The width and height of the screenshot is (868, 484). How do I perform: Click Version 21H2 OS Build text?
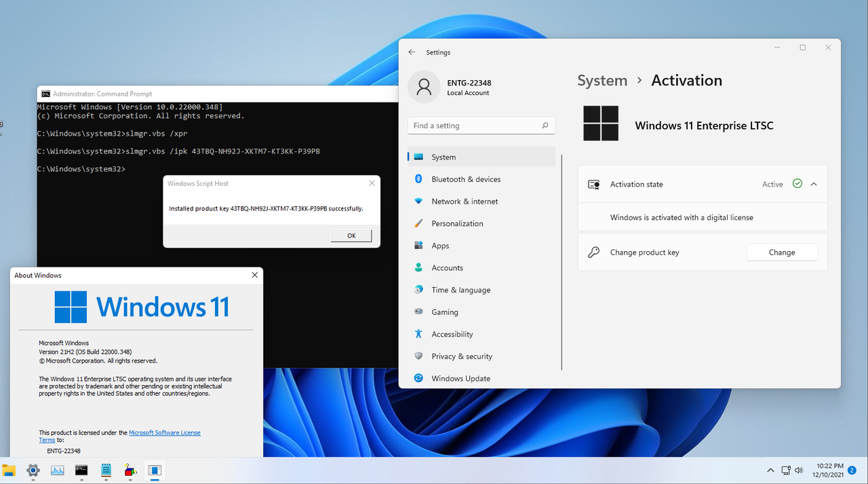click(x=85, y=352)
